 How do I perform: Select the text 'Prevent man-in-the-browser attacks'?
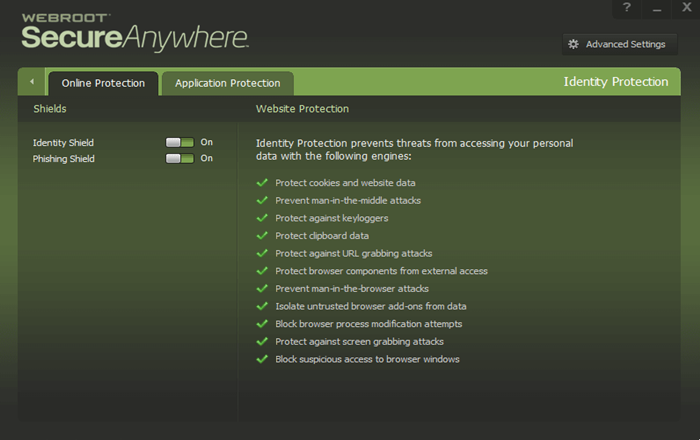point(352,289)
